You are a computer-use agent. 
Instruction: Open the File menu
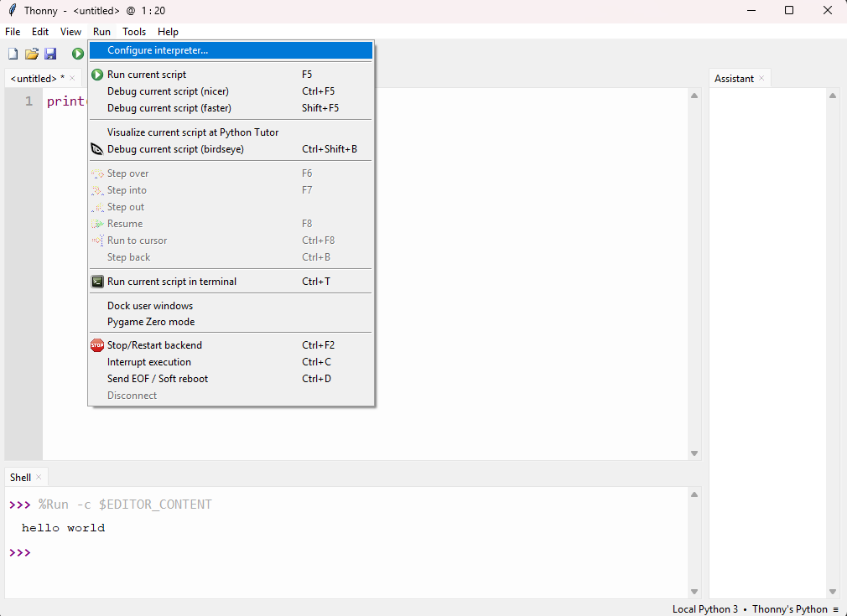(x=13, y=32)
